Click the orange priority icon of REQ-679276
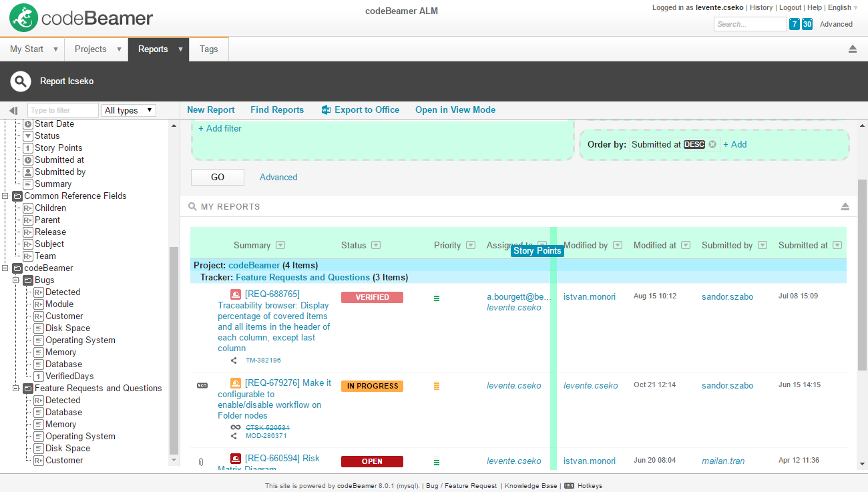868x492 pixels. click(437, 386)
